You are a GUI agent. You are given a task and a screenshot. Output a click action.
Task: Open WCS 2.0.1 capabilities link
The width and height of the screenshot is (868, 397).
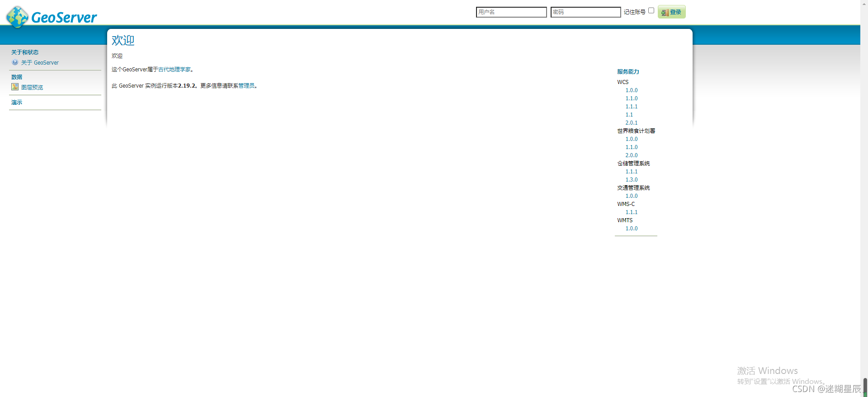[632, 123]
